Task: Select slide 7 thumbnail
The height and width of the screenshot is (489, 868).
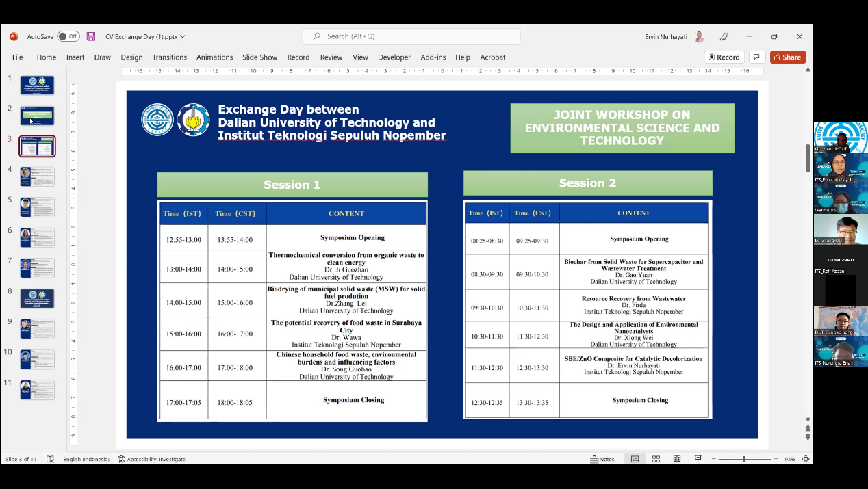Action: 37,268
